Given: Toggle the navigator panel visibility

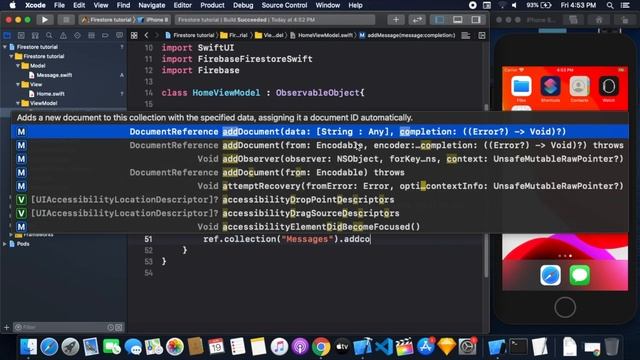Looking at the screenshot, I should pos(440,20).
